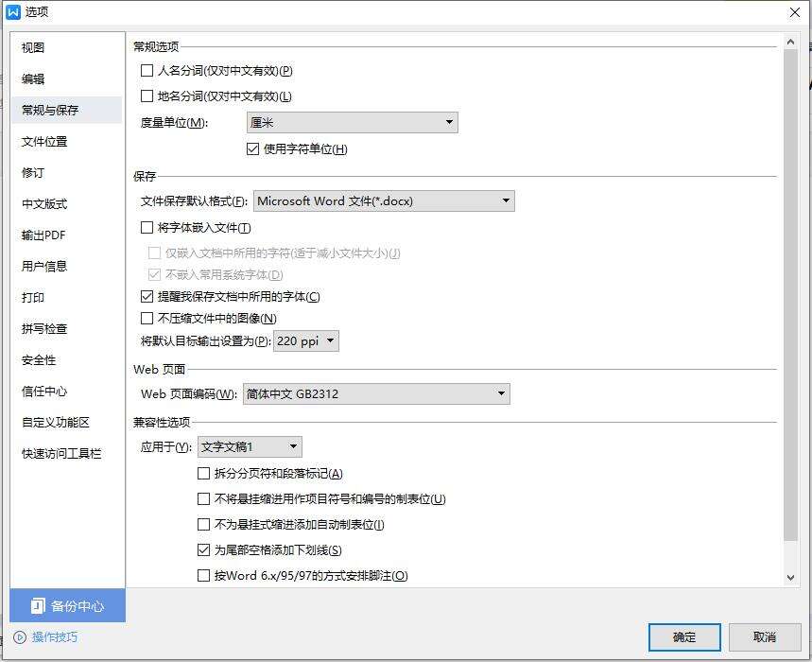Enable 不压缩文件中的图像 checkbox

(147, 318)
